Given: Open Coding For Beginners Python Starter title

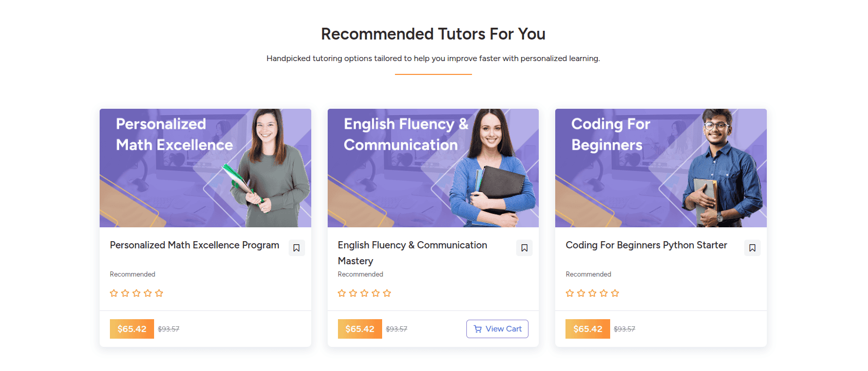Looking at the screenshot, I should [x=646, y=245].
